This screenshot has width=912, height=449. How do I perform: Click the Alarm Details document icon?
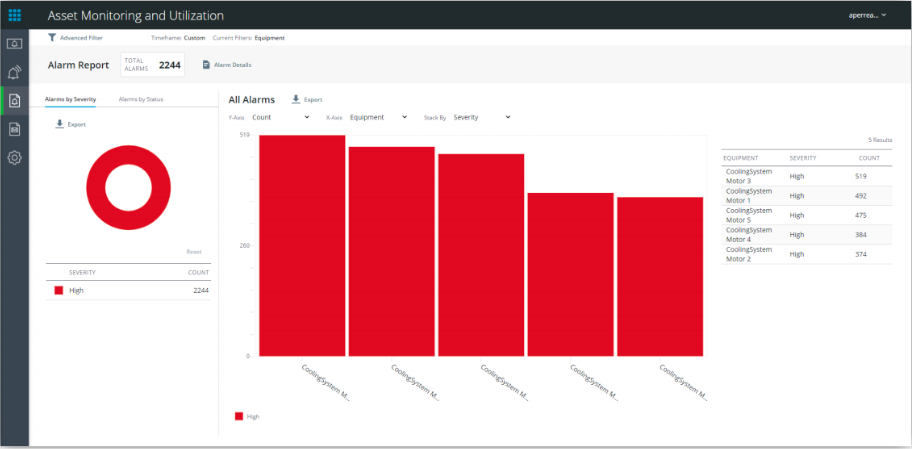point(206,65)
